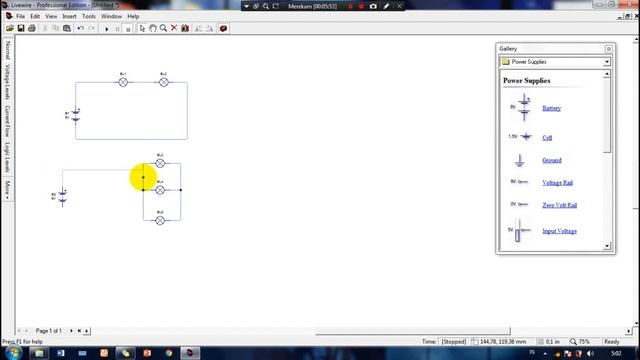The width and height of the screenshot is (640, 360).
Task: Open the Edit menu
Action: click(x=35, y=16)
